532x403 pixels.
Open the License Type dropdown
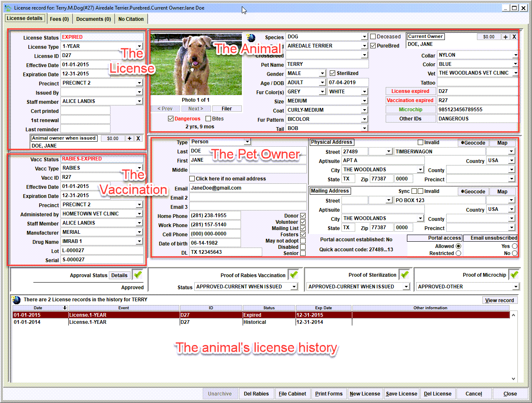point(139,46)
